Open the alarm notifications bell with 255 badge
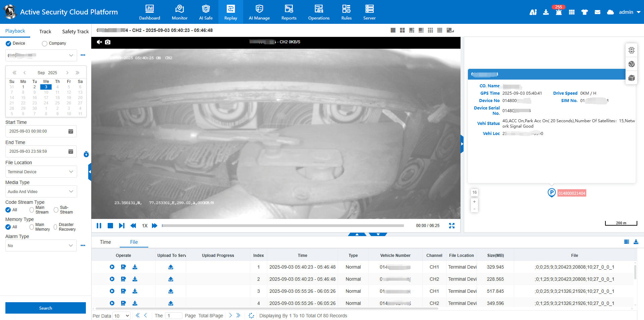644x320 pixels. (559, 12)
